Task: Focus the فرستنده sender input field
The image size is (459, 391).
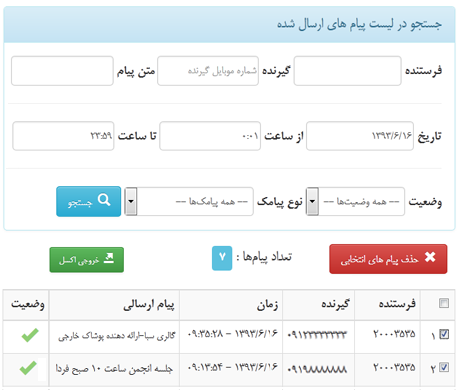Action: tap(347, 71)
